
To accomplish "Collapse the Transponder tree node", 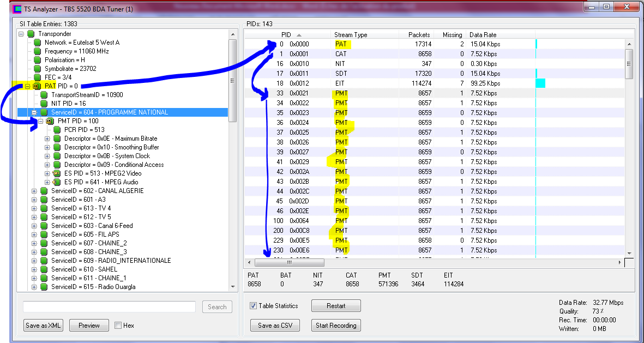I will point(21,34).
